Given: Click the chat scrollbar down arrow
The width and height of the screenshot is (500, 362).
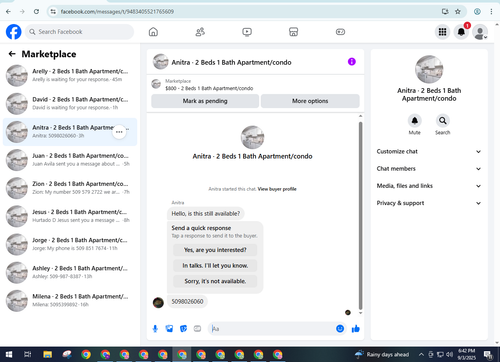Looking at the screenshot, I should [360, 313].
